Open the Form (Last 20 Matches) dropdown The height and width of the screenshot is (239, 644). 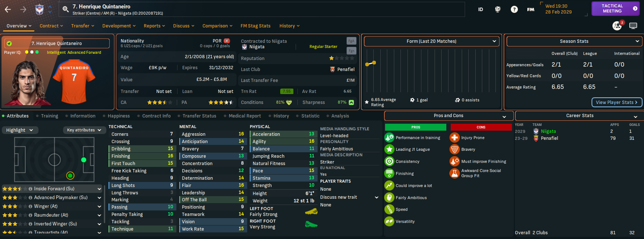[431, 41]
